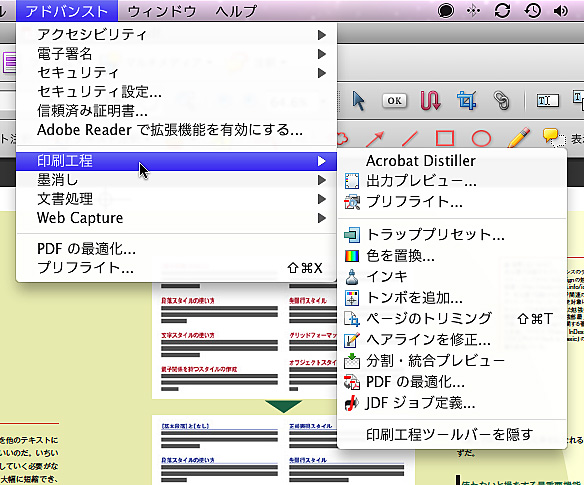Viewport: 584px width, 485px height.
Task: Click the インキ ink bottle icon
Action: (x=352, y=277)
